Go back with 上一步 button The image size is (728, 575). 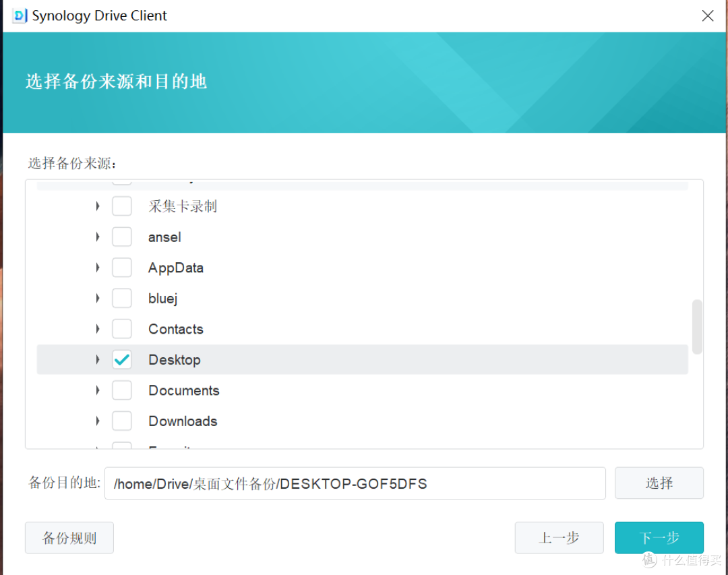coord(559,537)
